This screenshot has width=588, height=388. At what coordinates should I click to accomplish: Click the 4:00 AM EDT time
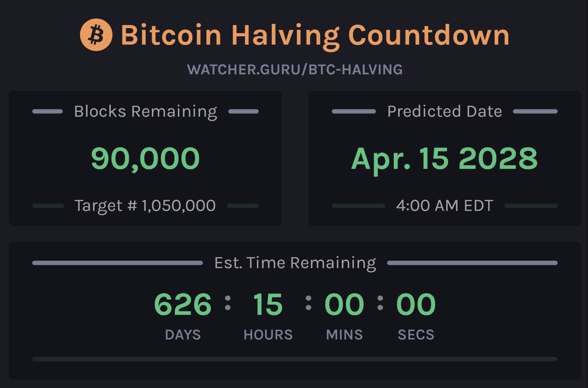(445, 206)
